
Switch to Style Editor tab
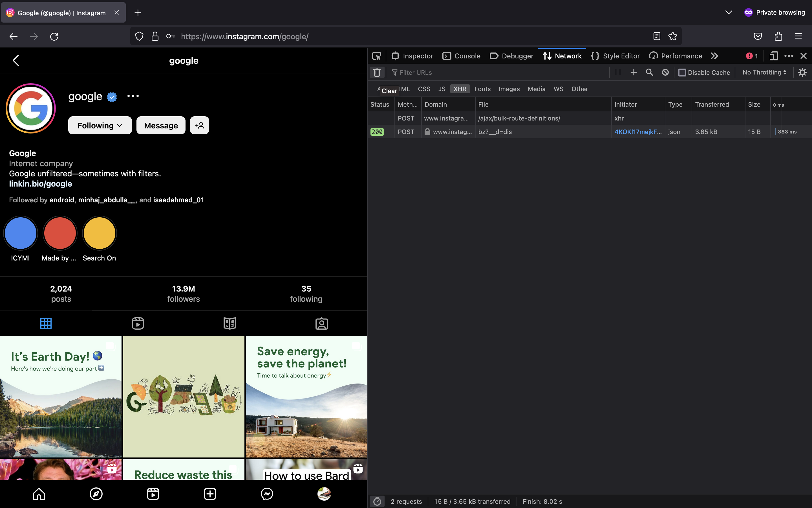pos(615,56)
